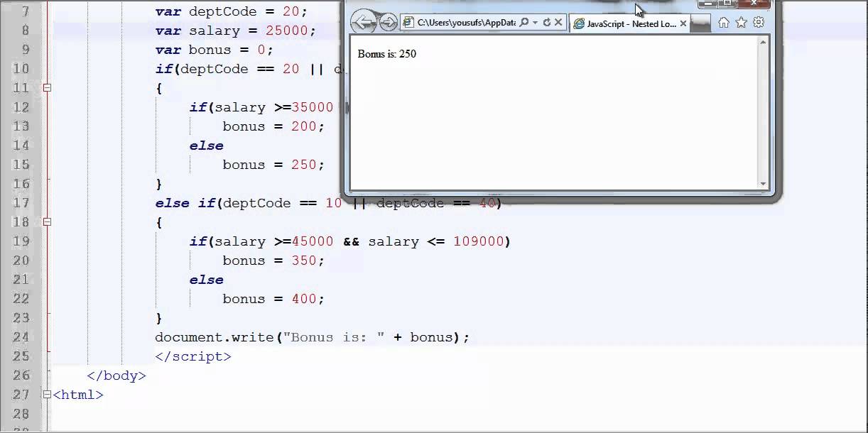Click the search magnifier in the address bar
This screenshot has width=868, height=433.
tap(524, 23)
